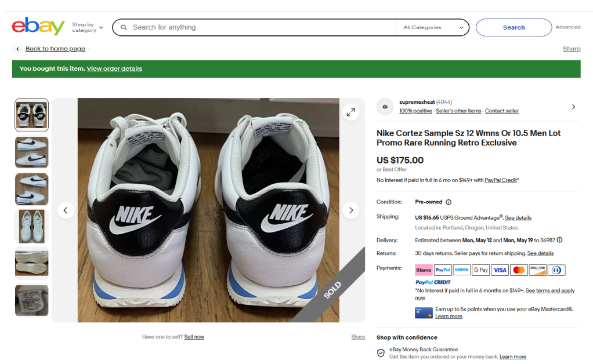Viewport: 593px width, 364px height.
Task: Select the third thumbnail showing both shoes sideways
Action: 32,189
